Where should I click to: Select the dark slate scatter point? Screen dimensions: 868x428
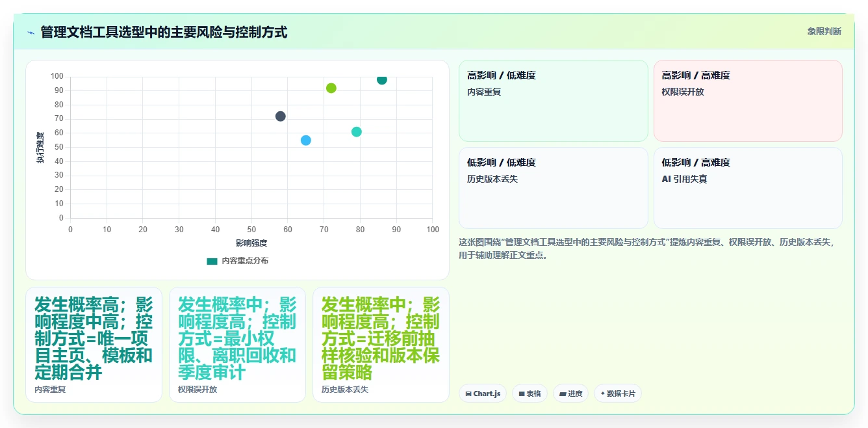[x=281, y=116]
